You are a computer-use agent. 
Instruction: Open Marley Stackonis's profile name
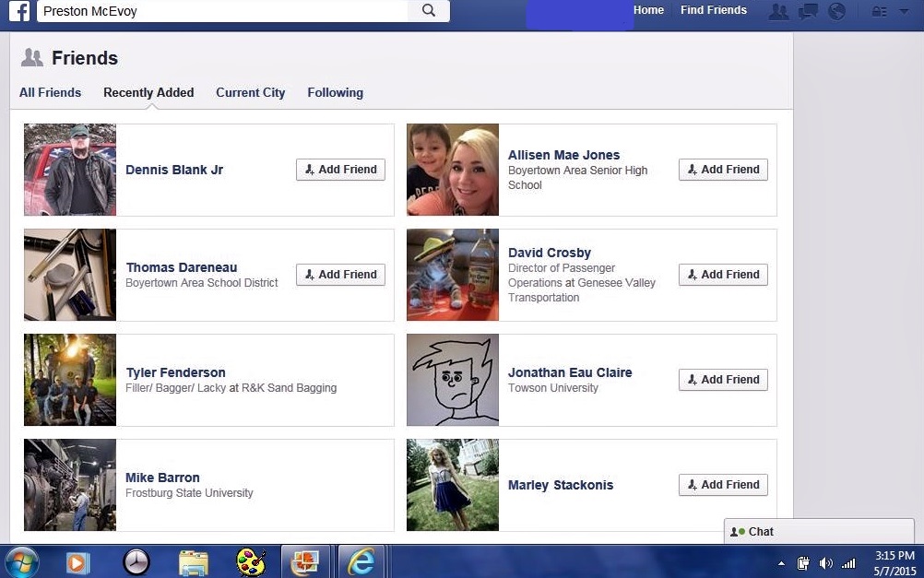[x=561, y=485]
